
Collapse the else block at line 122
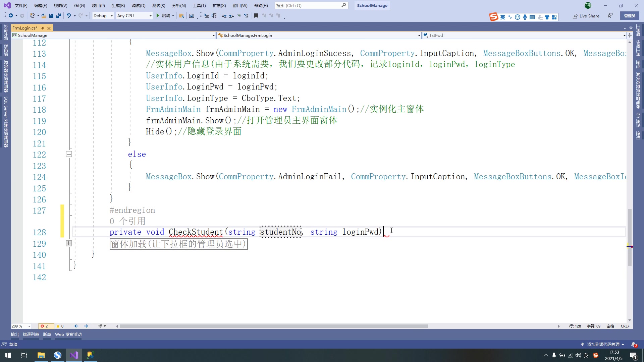(69, 154)
